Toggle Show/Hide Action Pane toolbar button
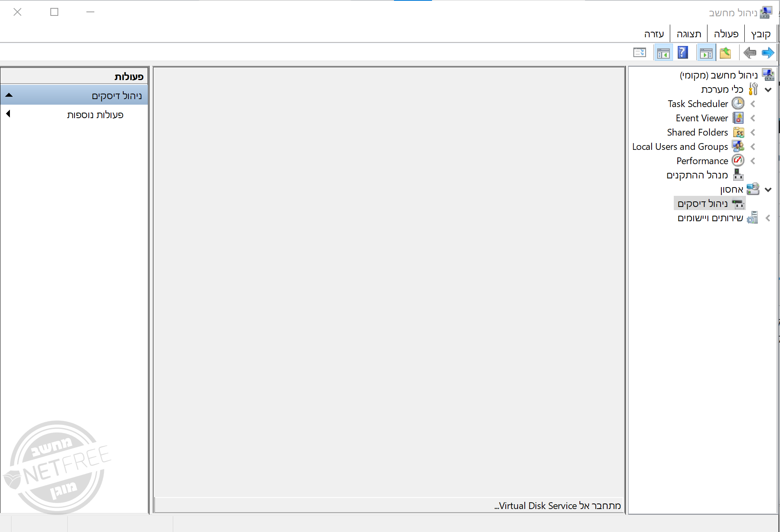The width and height of the screenshot is (780, 532). click(x=663, y=53)
